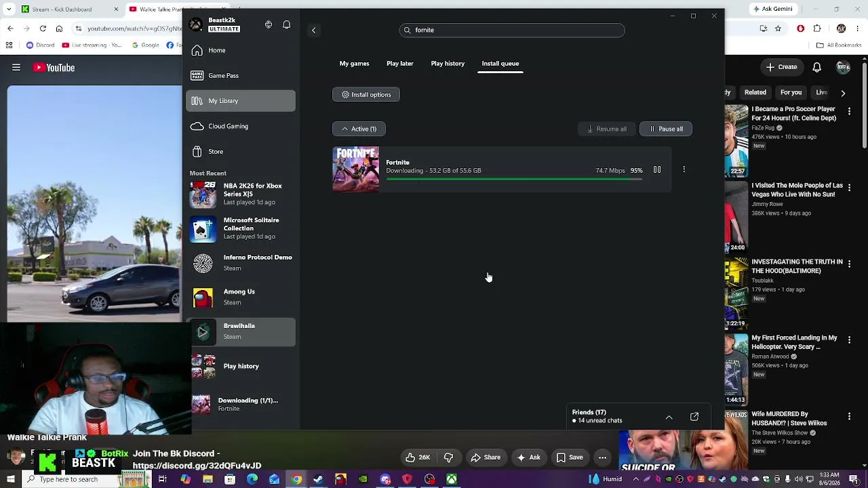The image size is (868, 488).
Task: Open more actions under the YouTube video
Action: pos(602,457)
